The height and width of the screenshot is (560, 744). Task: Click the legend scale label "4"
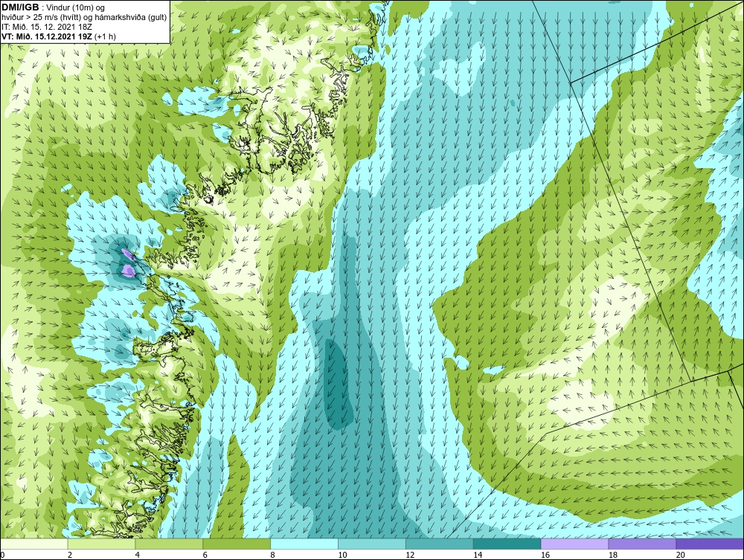(138, 555)
